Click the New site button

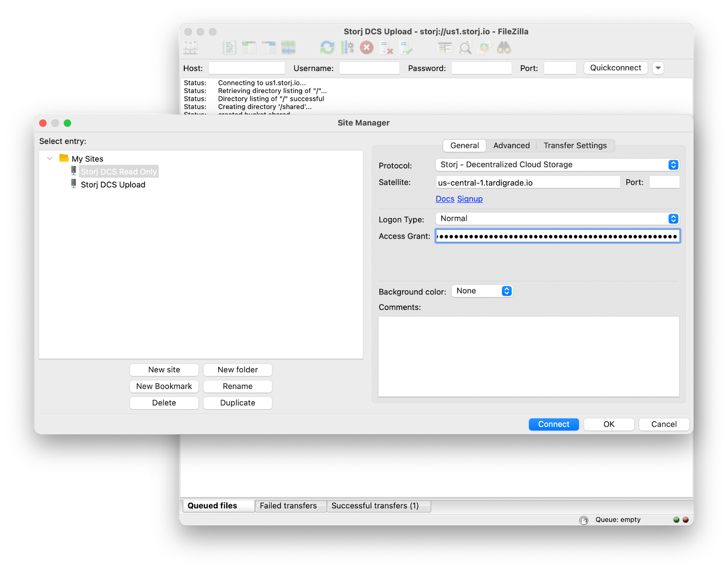point(164,370)
